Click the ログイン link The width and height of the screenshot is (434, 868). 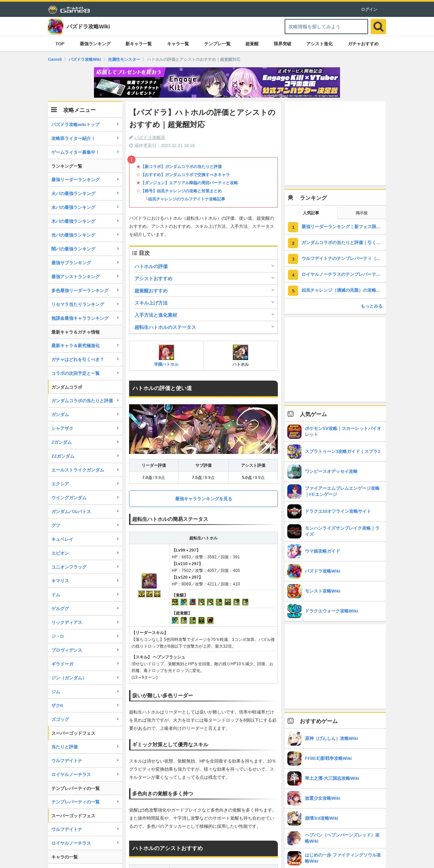[369, 9]
